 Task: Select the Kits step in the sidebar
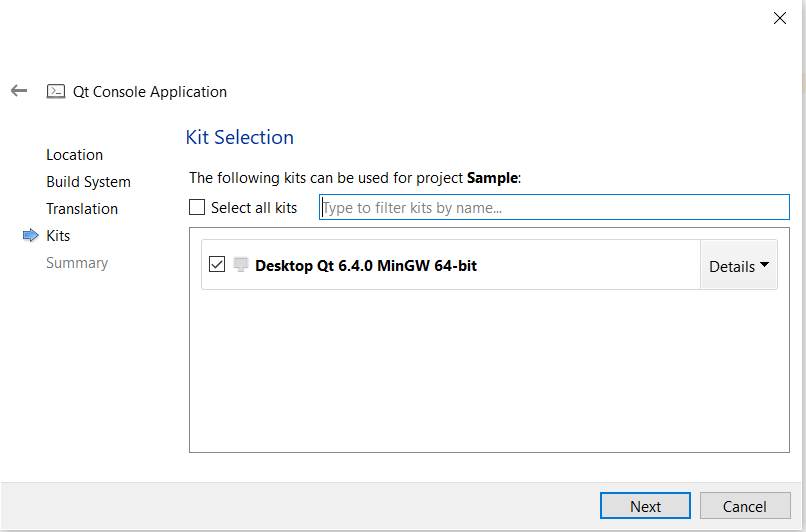tap(58, 236)
